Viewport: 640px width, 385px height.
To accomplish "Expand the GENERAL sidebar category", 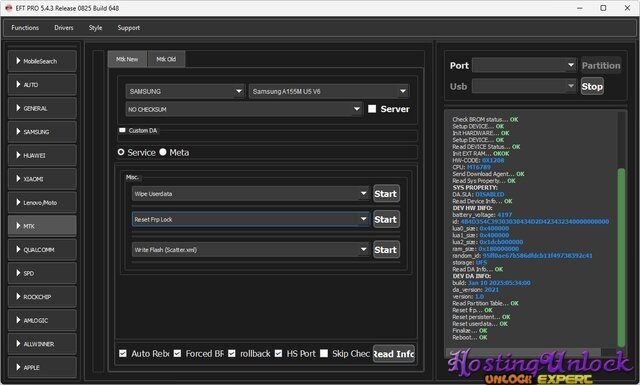I will pos(42,108).
